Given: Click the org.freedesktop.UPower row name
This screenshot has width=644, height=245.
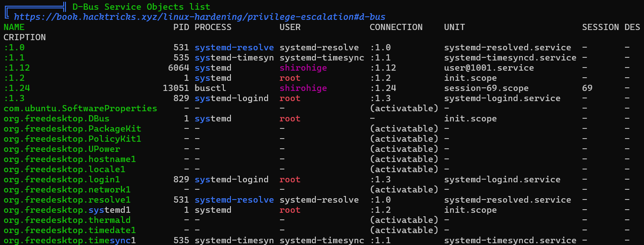Looking at the screenshot, I should pos(62,149).
